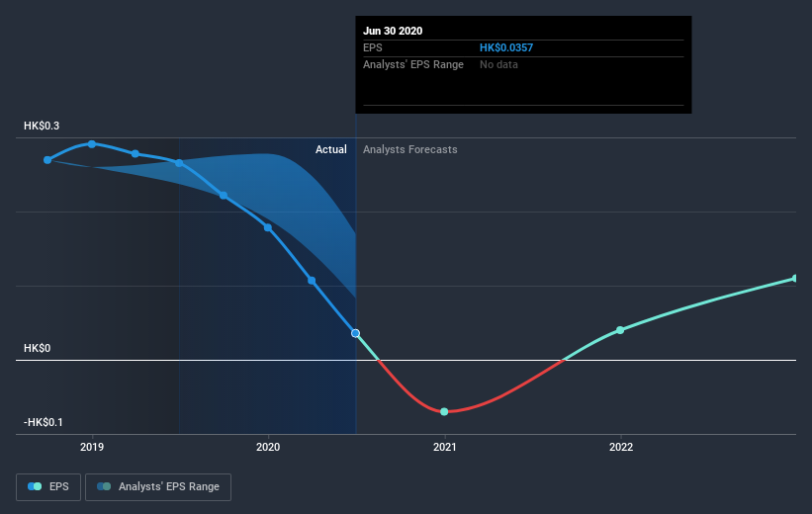
Task: Select the highlighted Jun 30 2020 EPS data point
Action: pos(355,333)
